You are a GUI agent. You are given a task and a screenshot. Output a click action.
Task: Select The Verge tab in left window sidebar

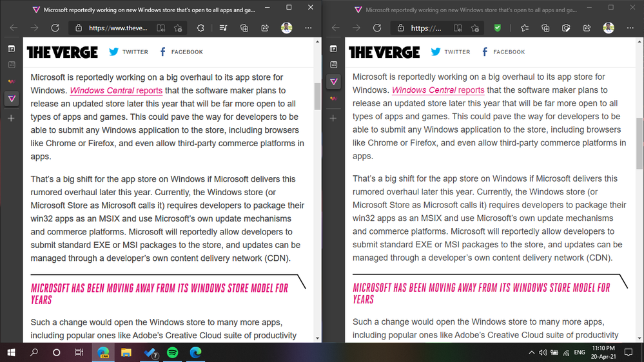coord(12,99)
